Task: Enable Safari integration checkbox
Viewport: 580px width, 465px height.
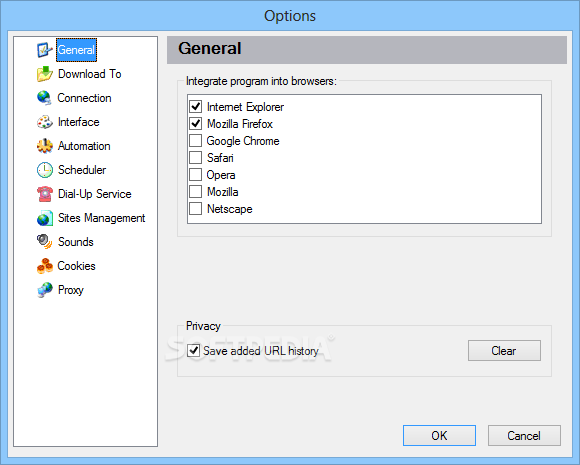Action: [x=195, y=158]
